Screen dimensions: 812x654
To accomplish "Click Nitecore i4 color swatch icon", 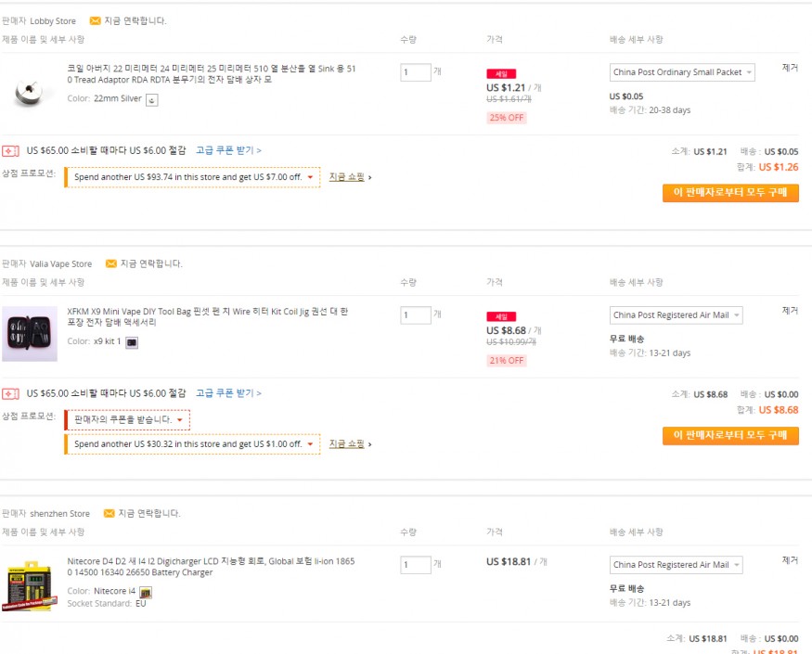I will pos(146,591).
